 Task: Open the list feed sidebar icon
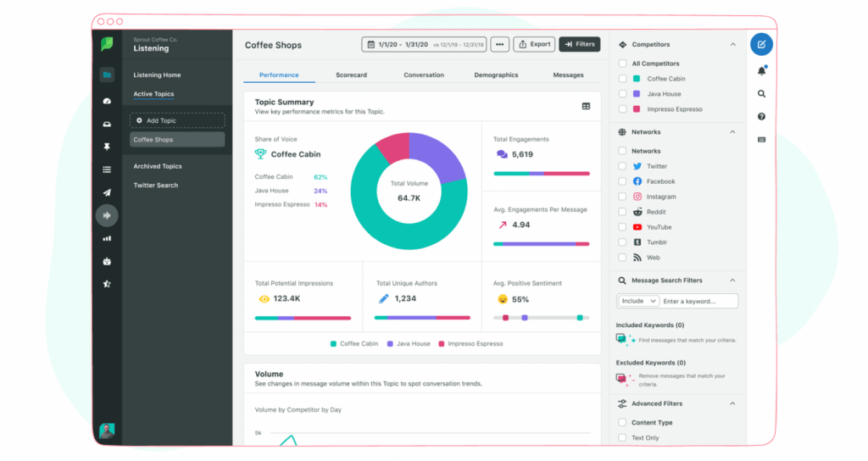coord(107,169)
